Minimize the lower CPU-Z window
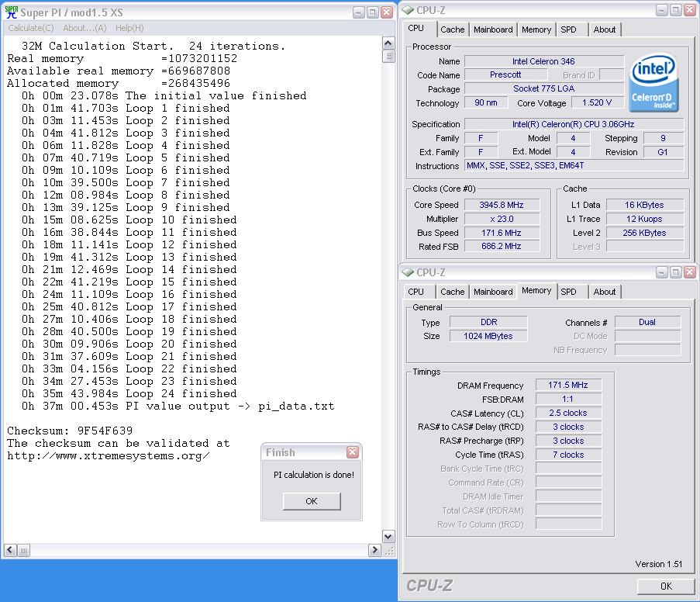Screen dimensions: 700x602 [661, 272]
